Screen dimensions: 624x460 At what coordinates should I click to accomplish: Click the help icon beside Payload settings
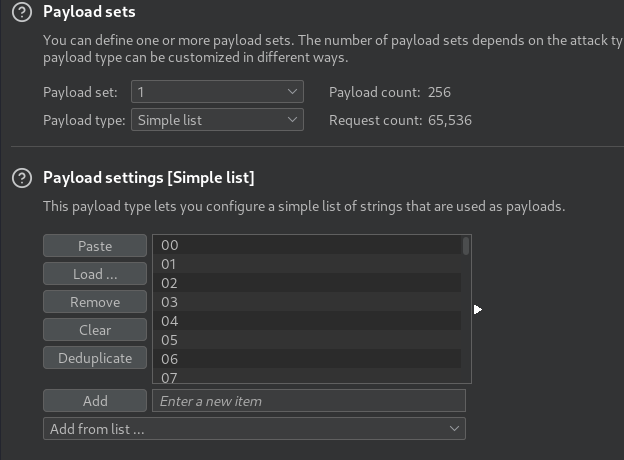pos(20,178)
